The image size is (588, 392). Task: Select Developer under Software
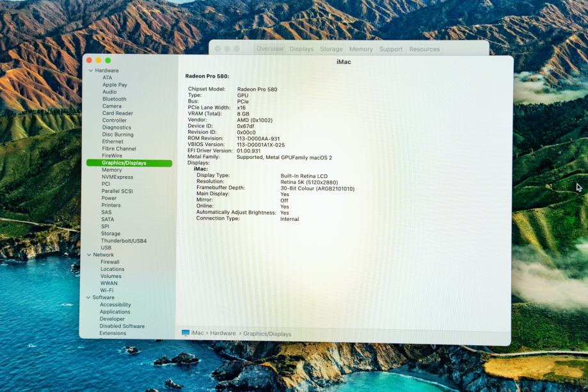tap(112, 319)
